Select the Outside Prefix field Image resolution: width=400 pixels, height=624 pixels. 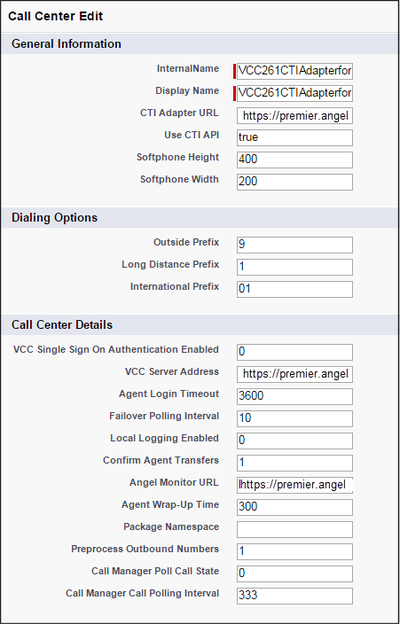pos(295,245)
